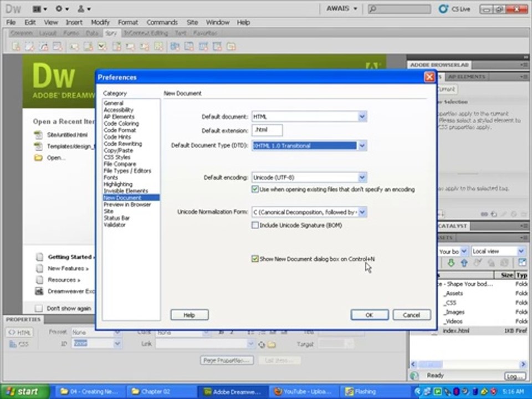Click the search field in application bar
This screenshot has width=532, height=399.
click(400, 9)
